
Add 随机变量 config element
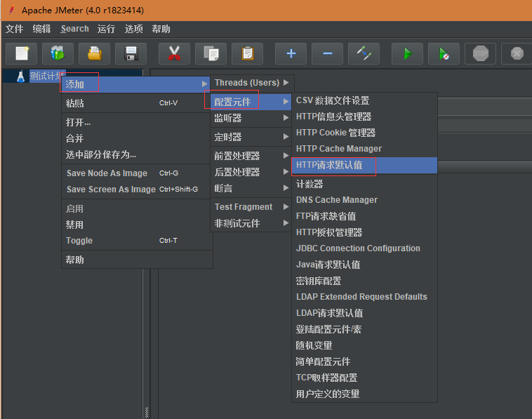[364, 345]
